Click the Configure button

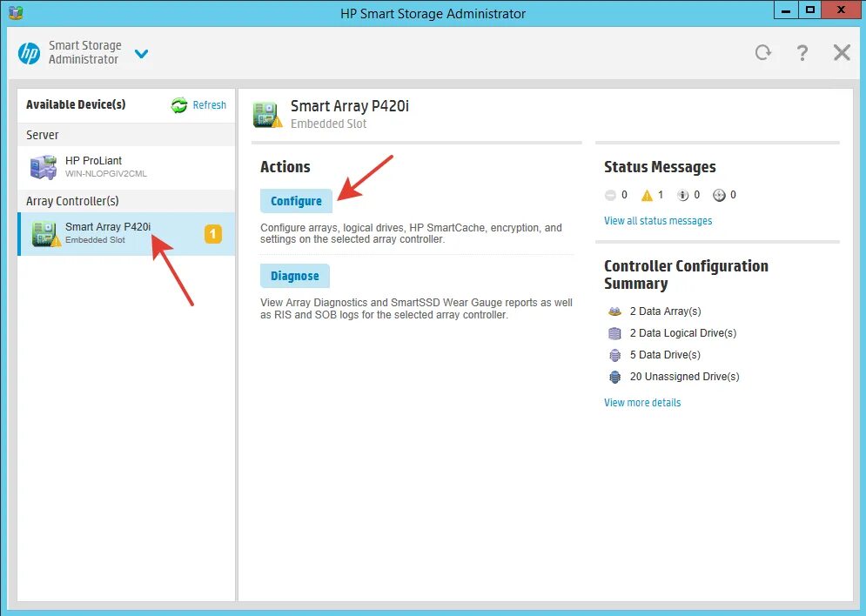click(296, 201)
